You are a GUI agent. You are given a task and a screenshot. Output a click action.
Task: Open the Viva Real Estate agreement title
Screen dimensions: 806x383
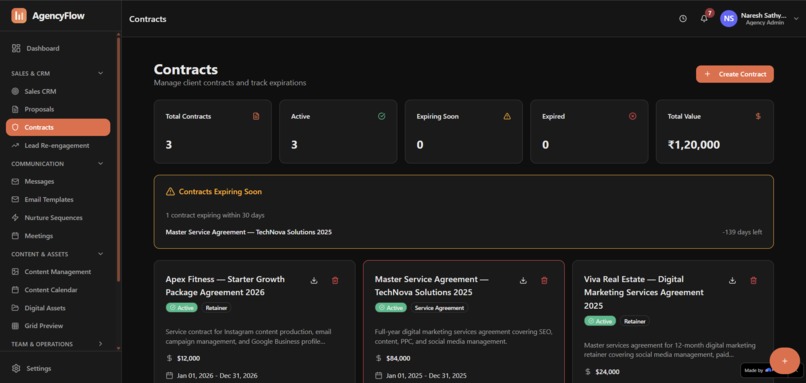coord(644,293)
